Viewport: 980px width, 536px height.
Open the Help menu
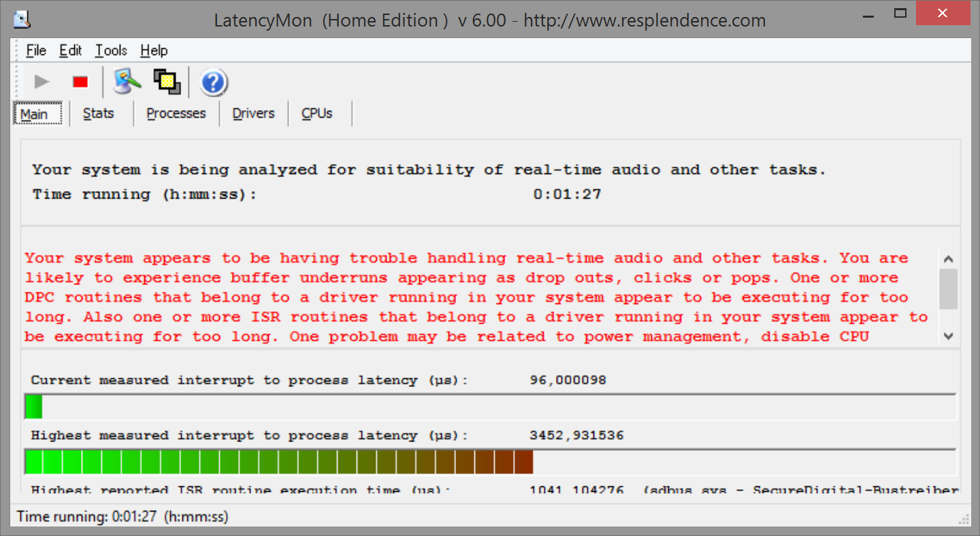154,50
